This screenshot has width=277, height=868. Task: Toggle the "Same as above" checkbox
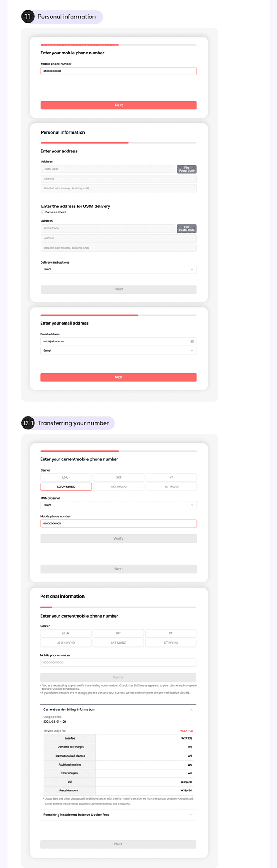42,212
